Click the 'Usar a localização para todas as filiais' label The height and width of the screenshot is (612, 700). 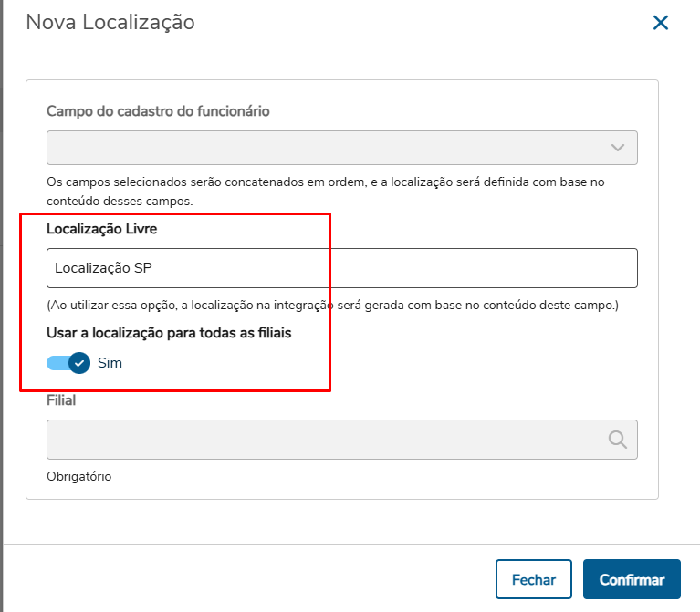point(169,333)
